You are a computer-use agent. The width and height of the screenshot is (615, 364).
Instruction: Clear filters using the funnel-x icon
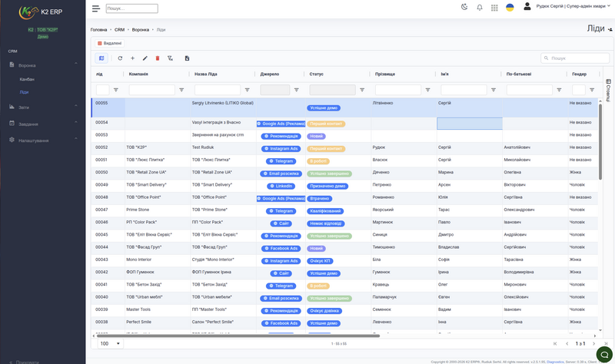tap(170, 58)
